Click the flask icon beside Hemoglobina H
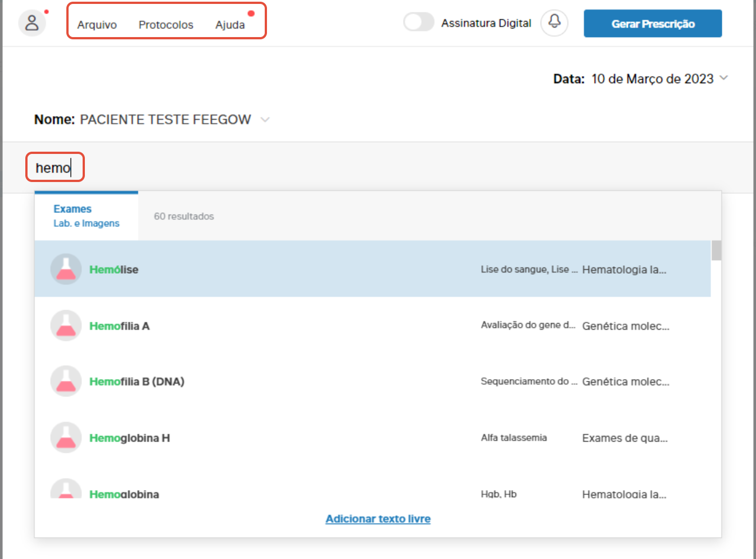 (x=66, y=438)
